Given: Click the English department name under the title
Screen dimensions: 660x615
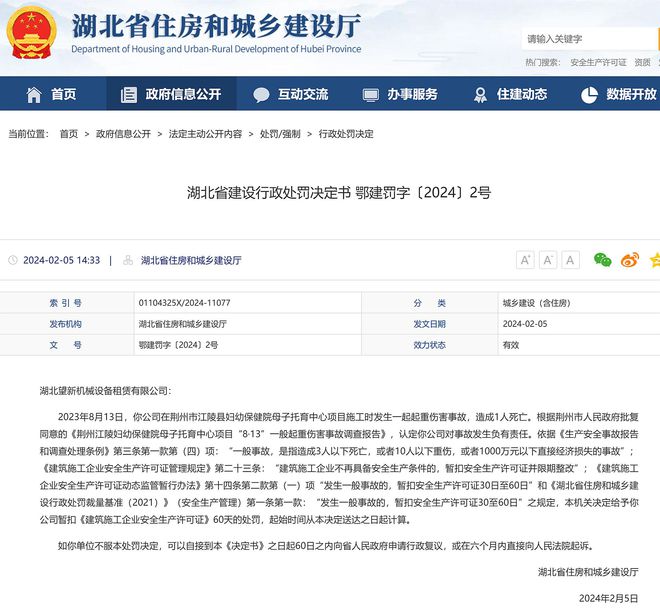Looking at the screenshot, I should point(216,49).
